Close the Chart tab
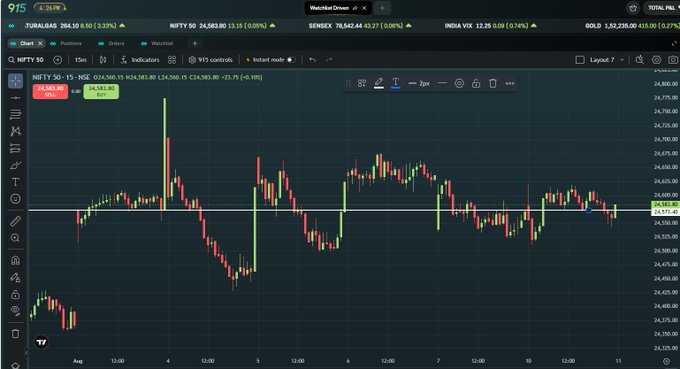The image size is (680, 369). pos(40,43)
